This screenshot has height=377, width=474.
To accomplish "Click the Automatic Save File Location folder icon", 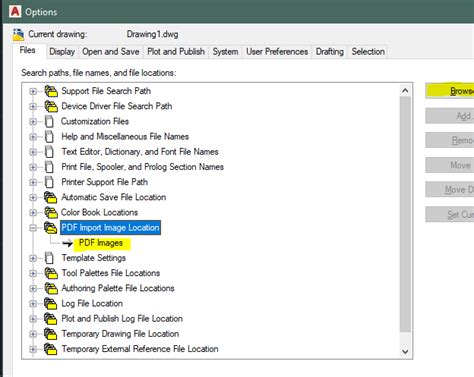I will coord(51,197).
